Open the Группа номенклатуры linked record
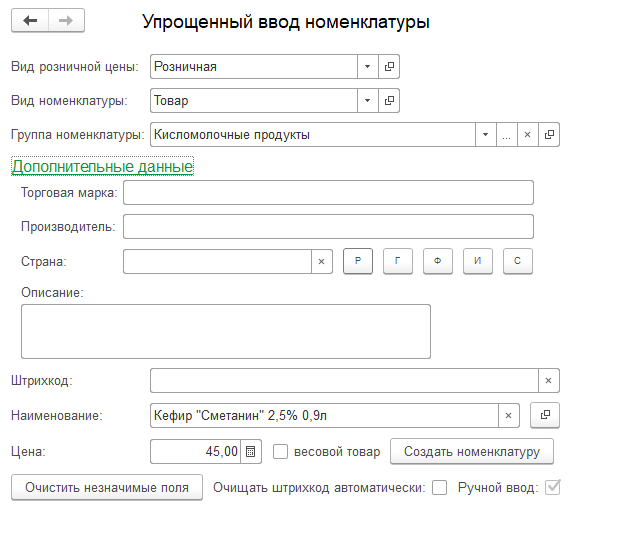 [549, 135]
